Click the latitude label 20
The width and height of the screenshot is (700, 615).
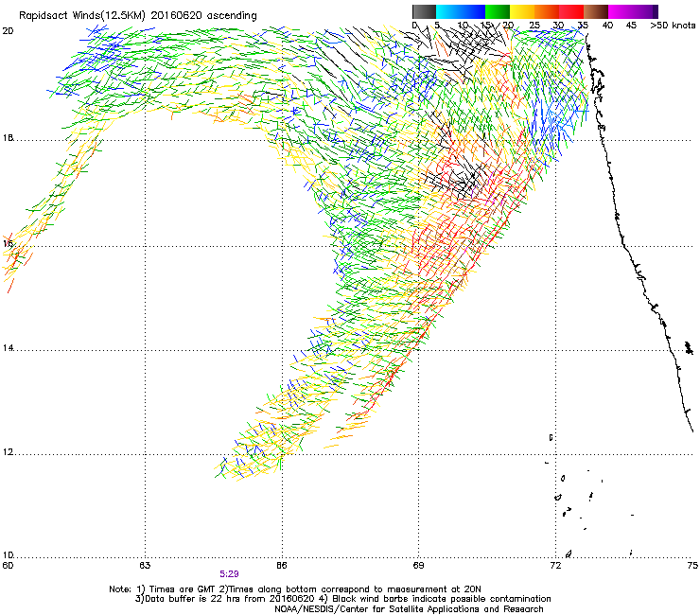(8, 31)
